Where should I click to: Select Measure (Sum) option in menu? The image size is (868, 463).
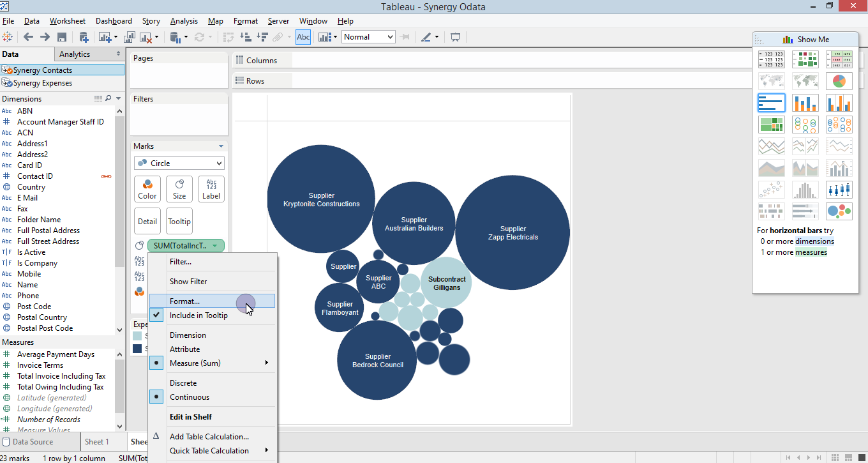195,363
